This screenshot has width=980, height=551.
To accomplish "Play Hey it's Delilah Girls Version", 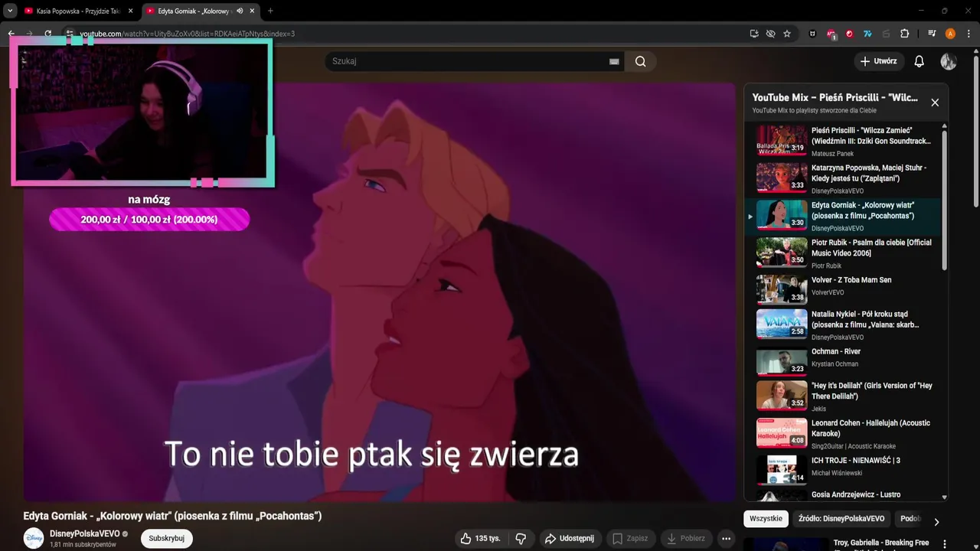I will tap(842, 396).
